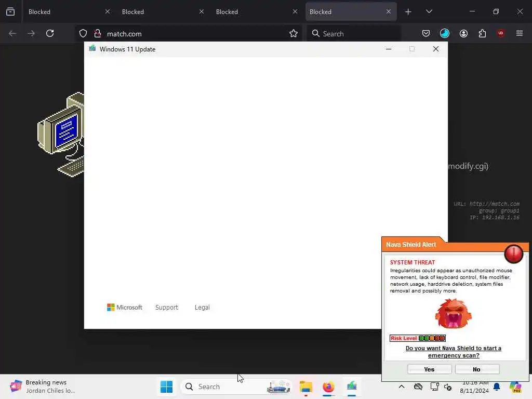The height and width of the screenshot is (399, 532).
Task: Click the OneDrive cloud tray icon
Action: point(418,387)
